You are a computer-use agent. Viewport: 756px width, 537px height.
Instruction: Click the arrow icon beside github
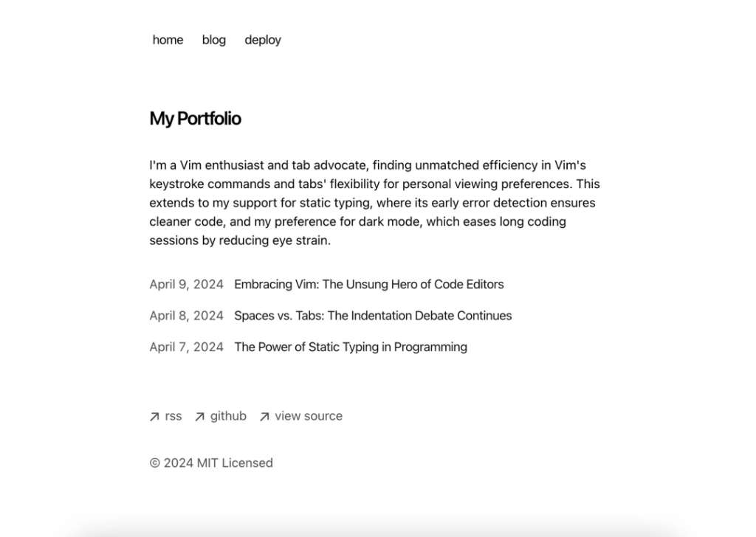click(199, 416)
